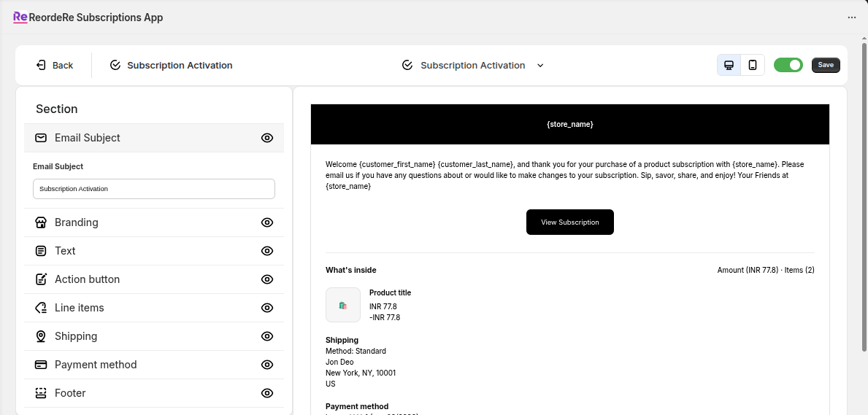Click the Action button section icon

point(41,279)
